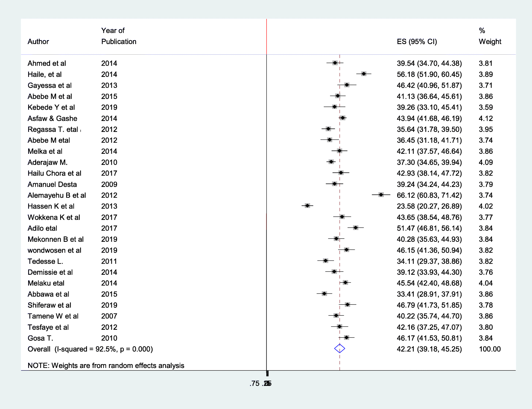Screen dimensions: 532x409
Task: Select the Haile plot point marker
Action: point(364,74)
